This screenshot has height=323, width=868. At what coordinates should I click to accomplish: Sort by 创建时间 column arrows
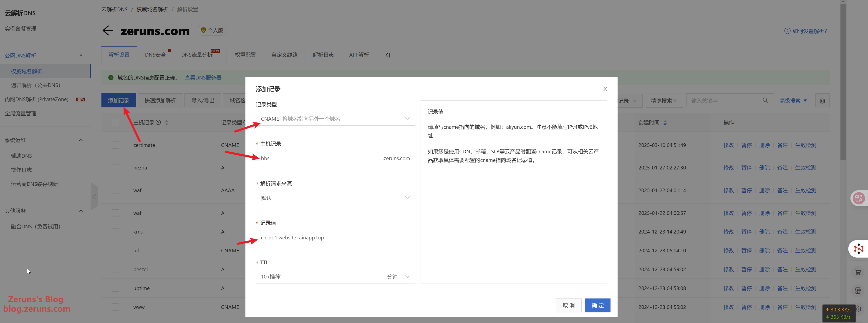pyautogui.click(x=665, y=122)
